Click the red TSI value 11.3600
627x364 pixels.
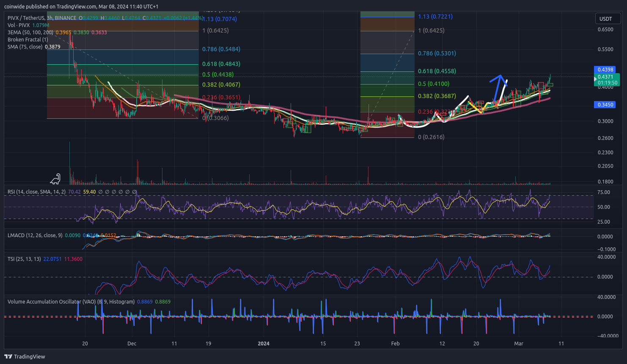(x=73, y=259)
